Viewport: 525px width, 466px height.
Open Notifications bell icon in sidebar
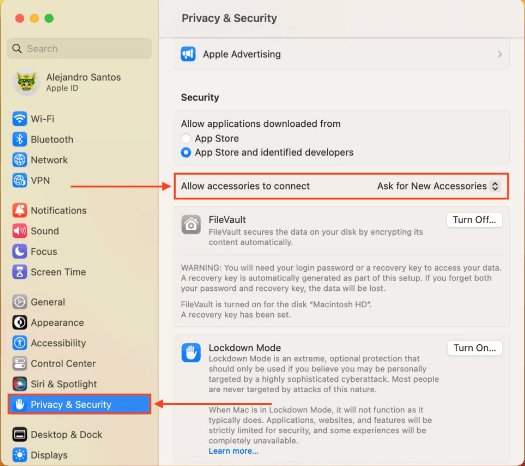click(x=19, y=210)
